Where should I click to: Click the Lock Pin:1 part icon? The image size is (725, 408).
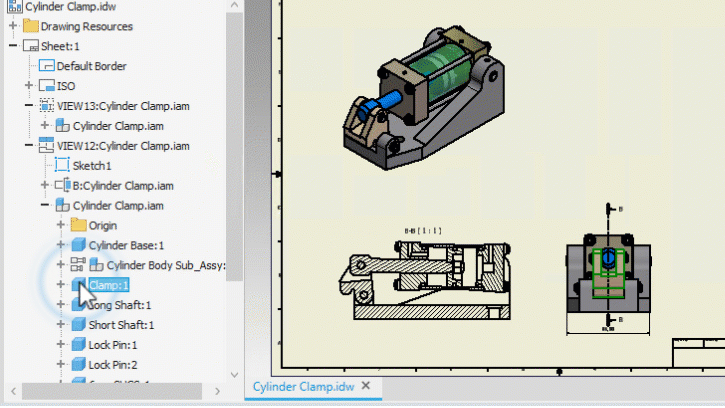79,344
